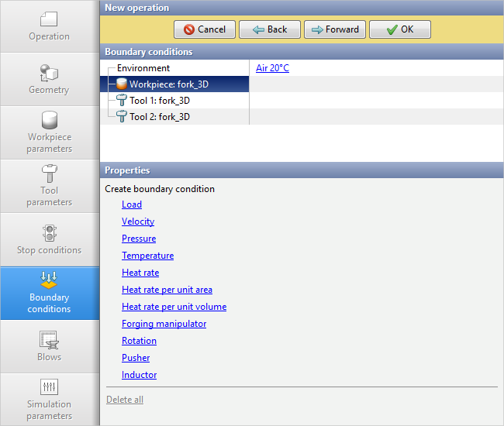
Task: Confirm with the OK button
Action: click(399, 29)
